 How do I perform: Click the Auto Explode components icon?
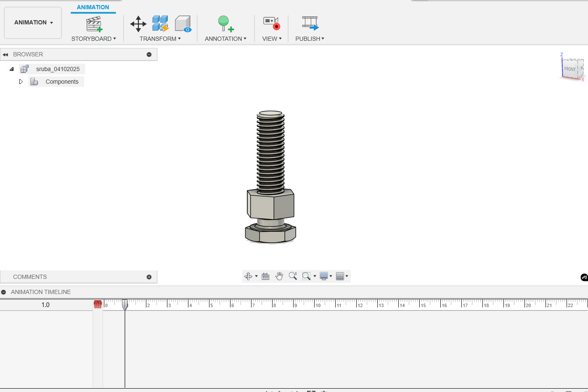point(160,24)
